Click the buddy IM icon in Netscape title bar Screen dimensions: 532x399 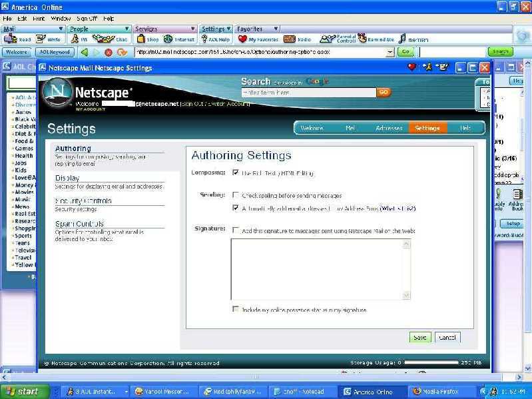click(427, 67)
